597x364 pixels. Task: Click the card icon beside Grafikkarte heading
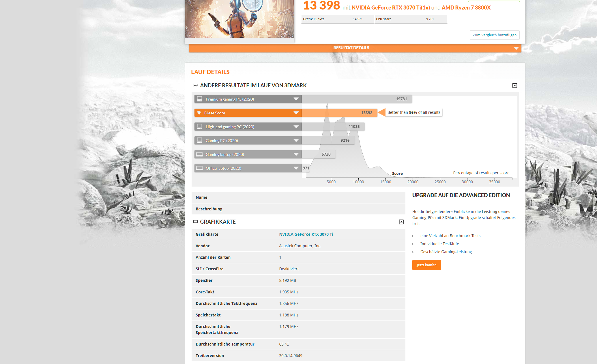click(x=195, y=222)
